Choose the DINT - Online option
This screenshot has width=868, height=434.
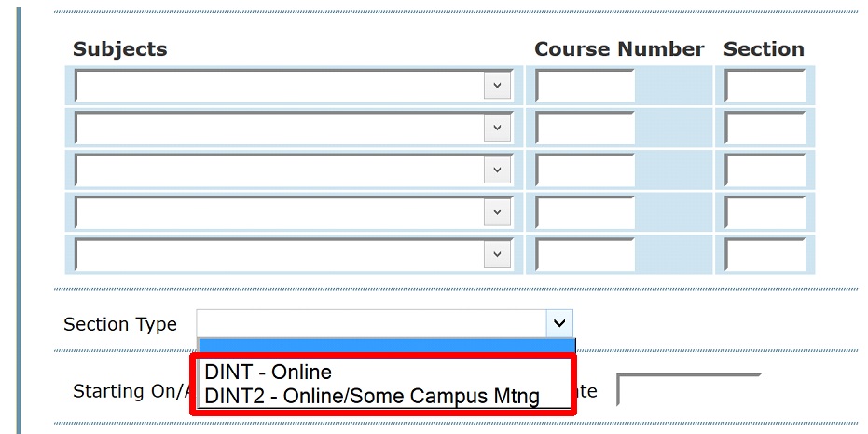pyautogui.click(x=269, y=373)
